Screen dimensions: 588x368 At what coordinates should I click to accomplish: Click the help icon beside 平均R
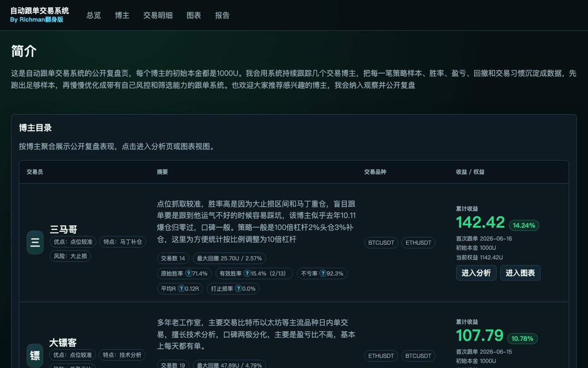(181, 289)
